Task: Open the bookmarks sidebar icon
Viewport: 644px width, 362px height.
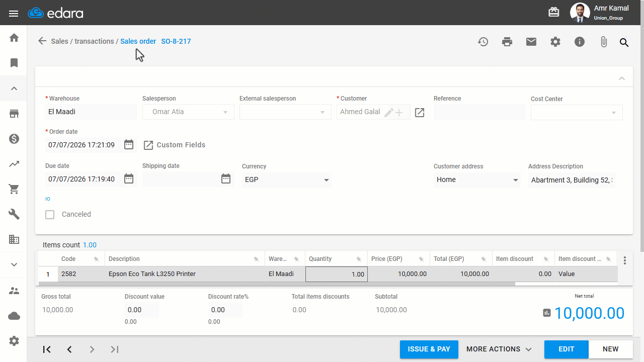Action: 14,63
